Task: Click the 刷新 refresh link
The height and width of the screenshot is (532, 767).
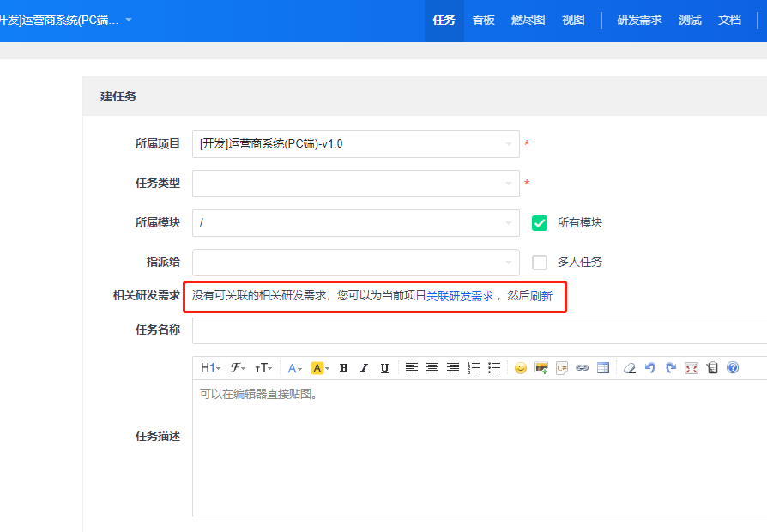Action: (541, 296)
